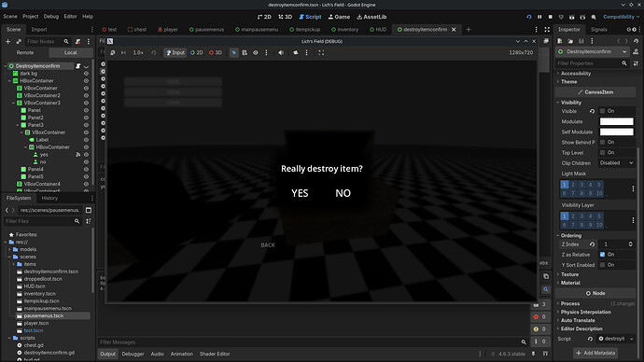Pause the running project
The image size is (644, 362).
pos(539,17)
